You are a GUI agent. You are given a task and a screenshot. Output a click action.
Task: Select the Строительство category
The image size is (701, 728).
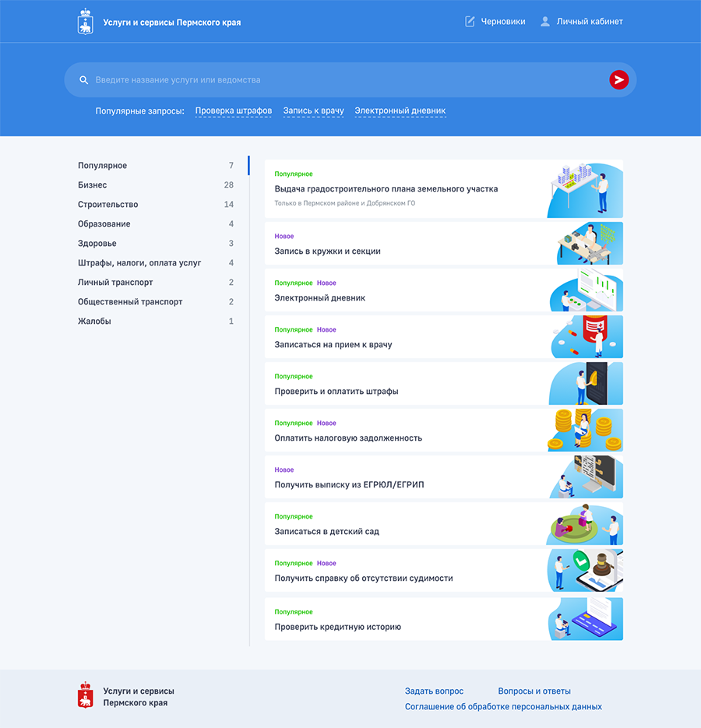pyautogui.click(x=107, y=205)
